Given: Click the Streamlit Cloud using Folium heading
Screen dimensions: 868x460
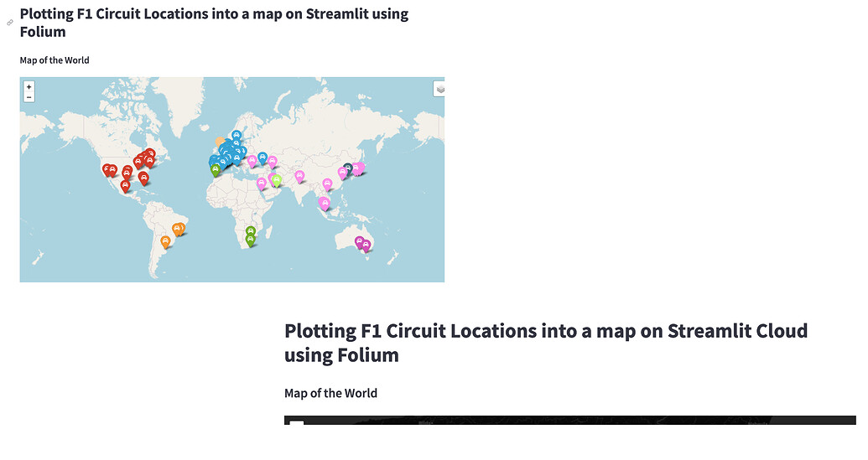Looking at the screenshot, I should [546, 343].
